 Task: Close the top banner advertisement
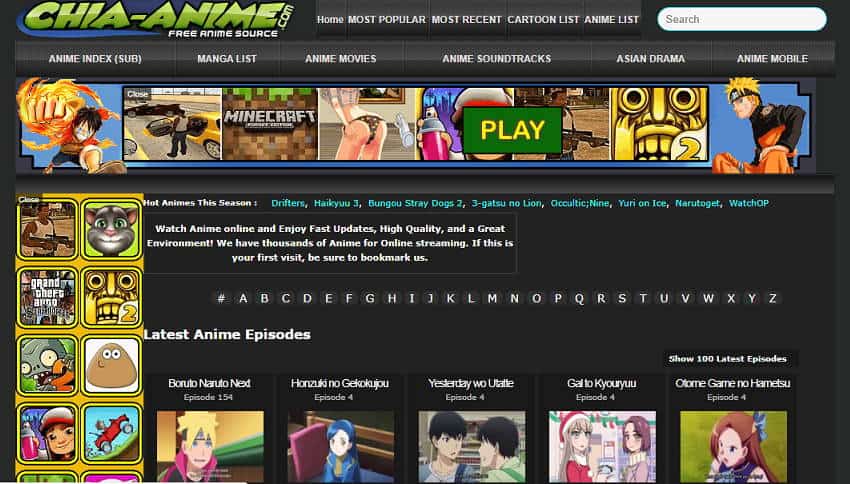pyautogui.click(x=138, y=94)
